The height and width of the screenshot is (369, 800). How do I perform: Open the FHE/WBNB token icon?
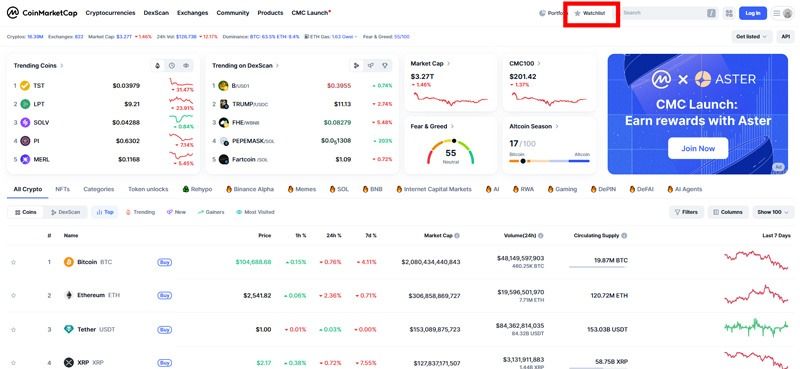point(223,122)
